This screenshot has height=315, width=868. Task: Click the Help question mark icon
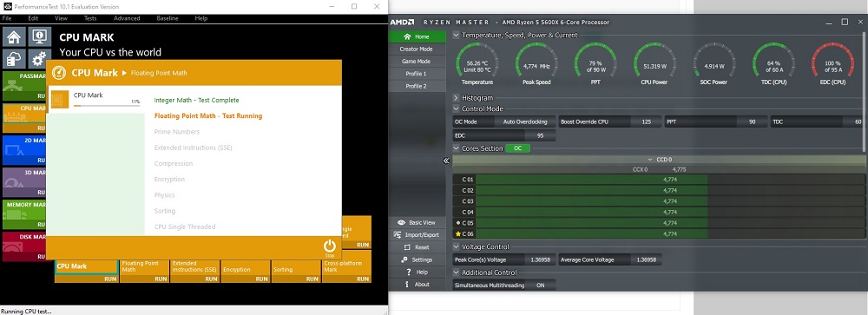point(409,272)
